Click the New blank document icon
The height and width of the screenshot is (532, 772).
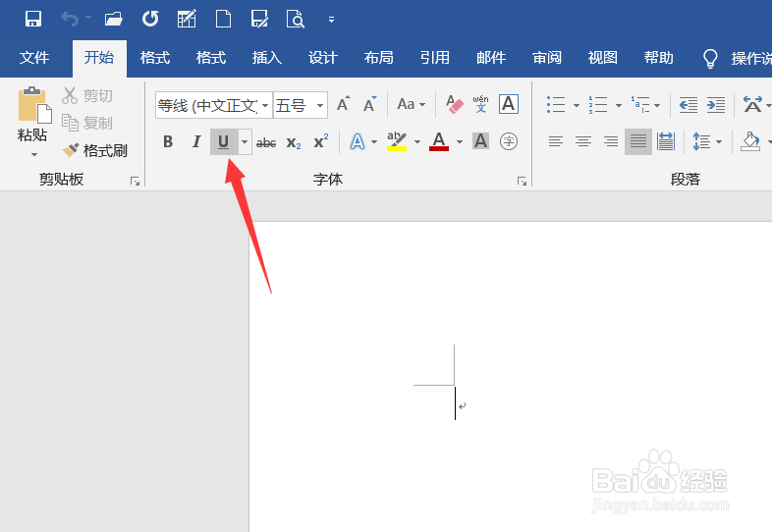(x=223, y=20)
